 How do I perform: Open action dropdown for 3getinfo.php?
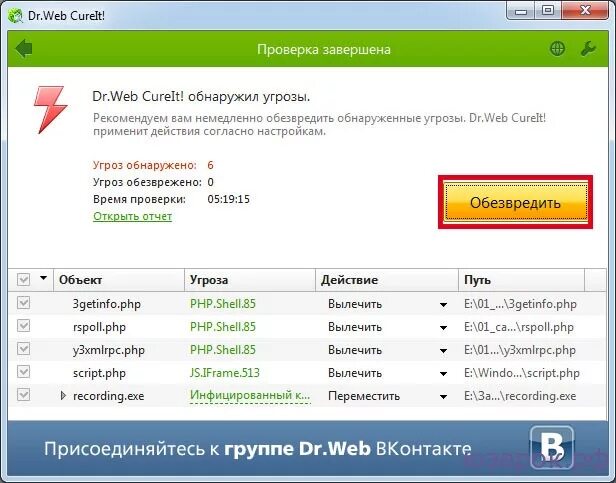[x=444, y=305]
